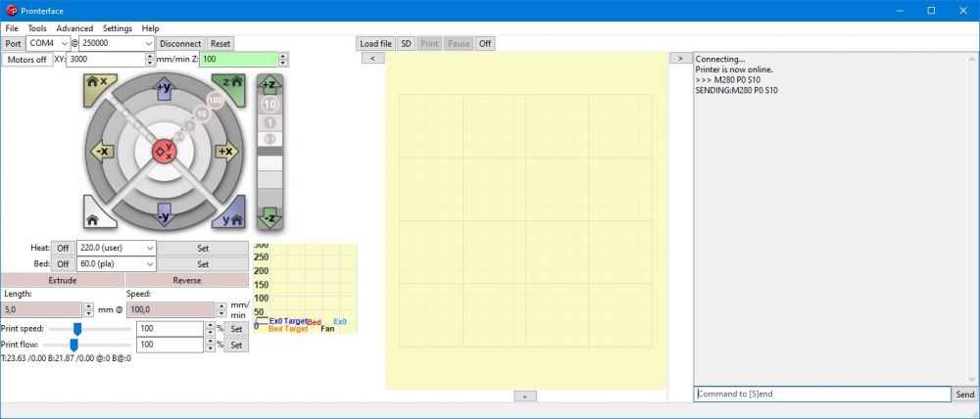Click the + button below print bed
Screen dimensions: 980x419
coord(525,396)
